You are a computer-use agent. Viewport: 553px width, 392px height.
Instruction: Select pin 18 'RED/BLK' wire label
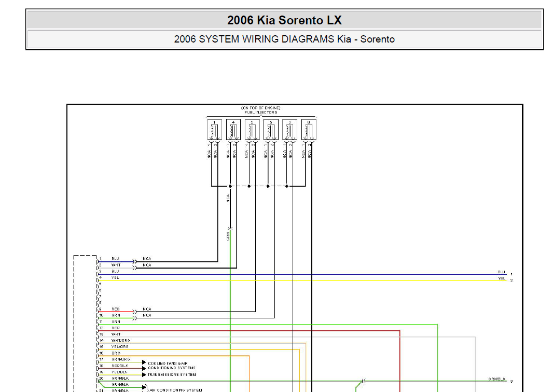pos(120,366)
